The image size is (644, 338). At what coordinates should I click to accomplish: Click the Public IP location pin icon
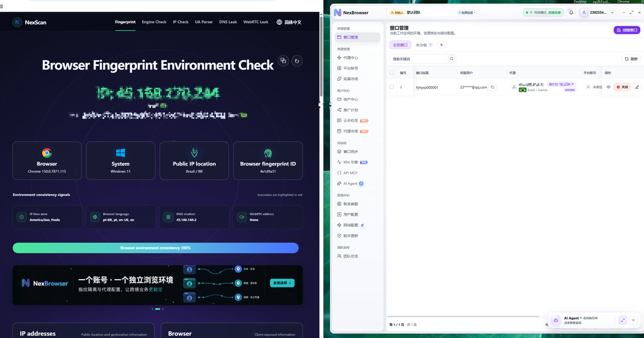(x=194, y=153)
